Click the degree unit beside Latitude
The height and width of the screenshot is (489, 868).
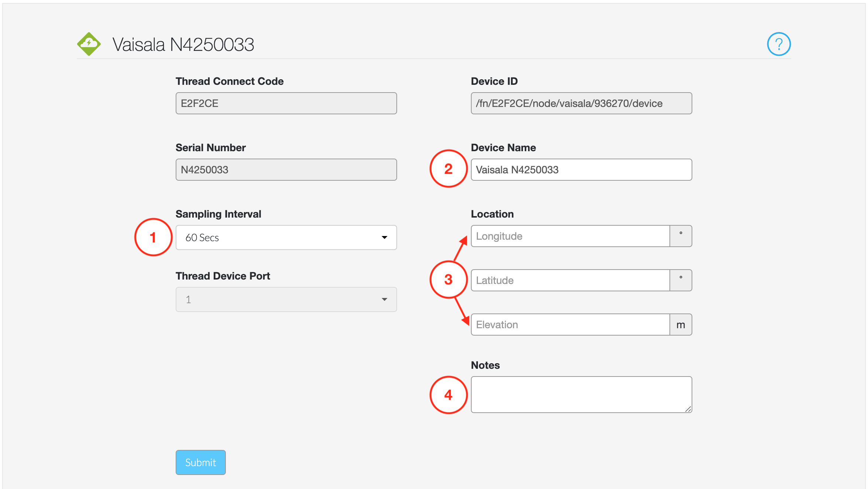[x=681, y=280]
